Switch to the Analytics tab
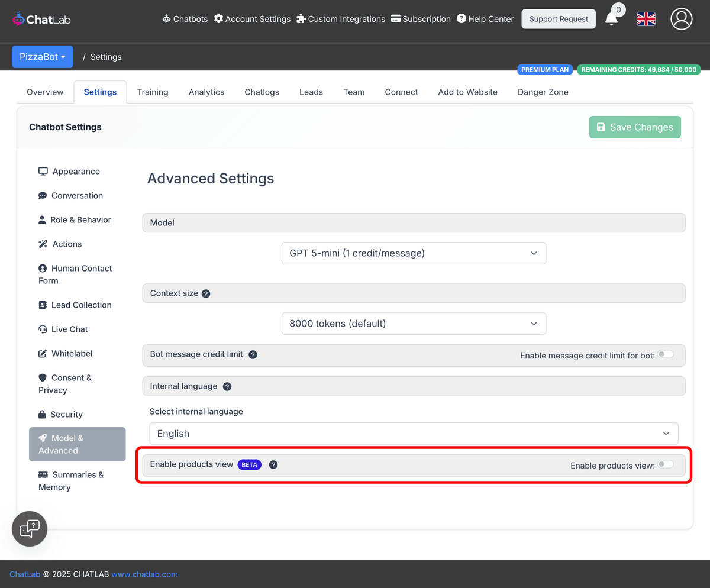This screenshot has height=588, width=710. pyautogui.click(x=206, y=92)
